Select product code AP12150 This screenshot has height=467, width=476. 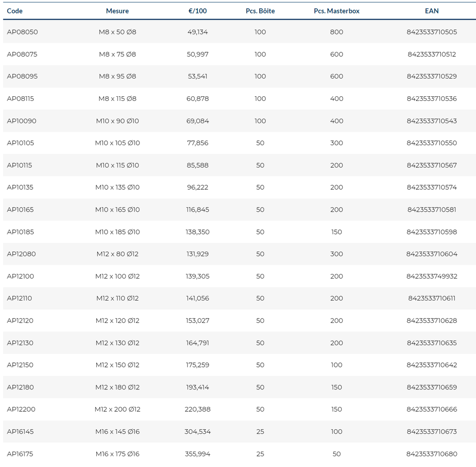click(x=20, y=365)
